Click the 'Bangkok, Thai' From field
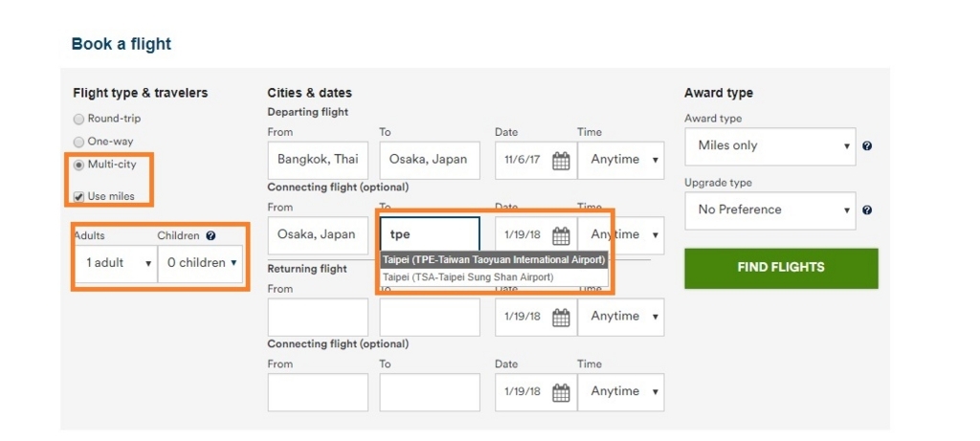The image size is (980, 441). click(318, 161)
